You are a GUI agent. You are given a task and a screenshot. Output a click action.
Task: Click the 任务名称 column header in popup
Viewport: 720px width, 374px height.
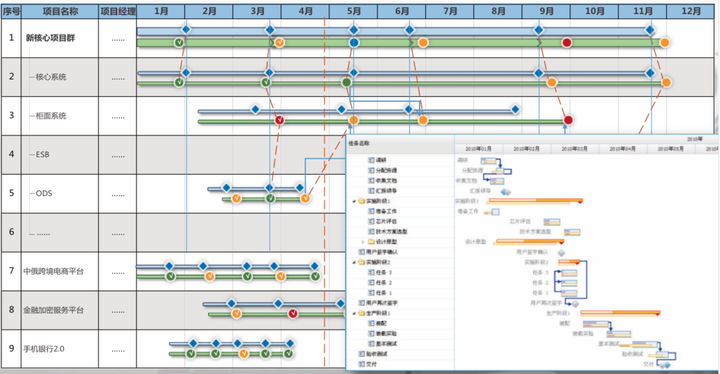point(359,143)
